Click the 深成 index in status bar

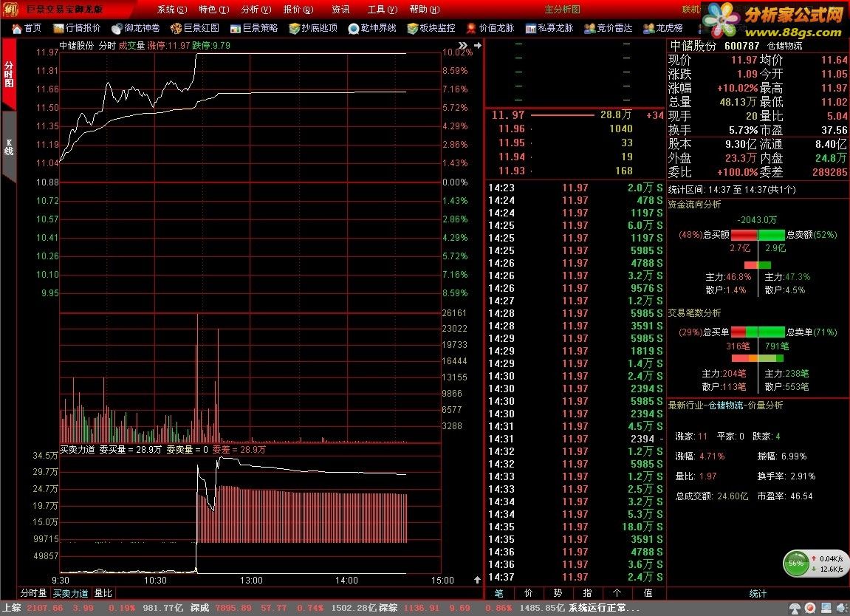[200, 608]
